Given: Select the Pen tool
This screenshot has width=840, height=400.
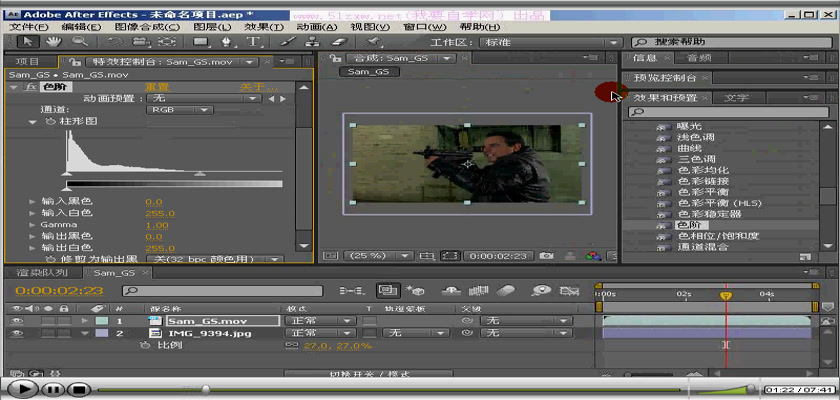Looking at the screenshot, I should 227,42.
